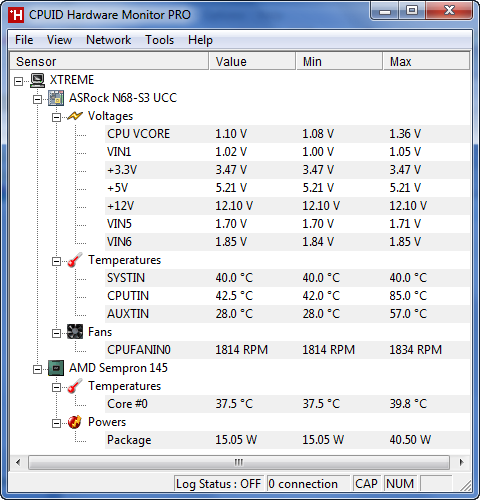Open the Help menu

200,40
